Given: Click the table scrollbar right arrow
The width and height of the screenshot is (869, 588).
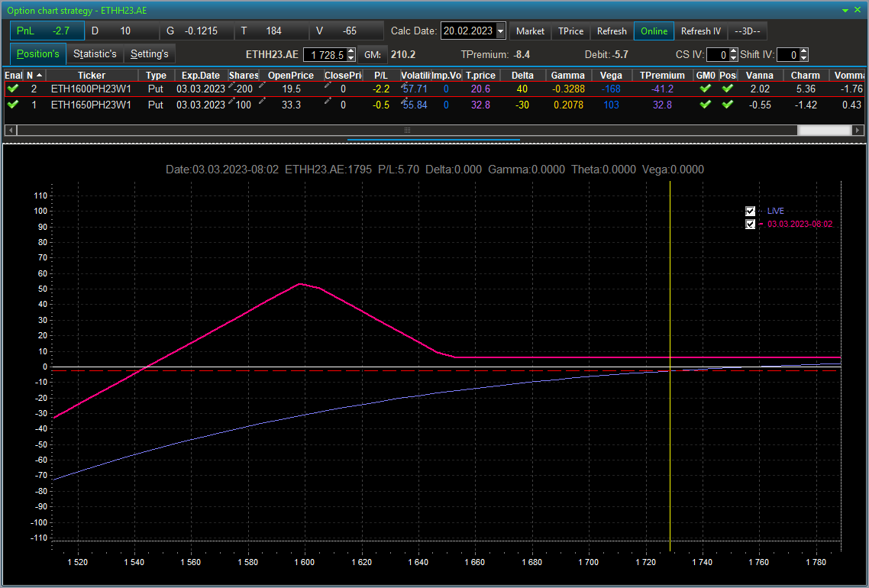Looking at the screenshot, I should 858,131.
